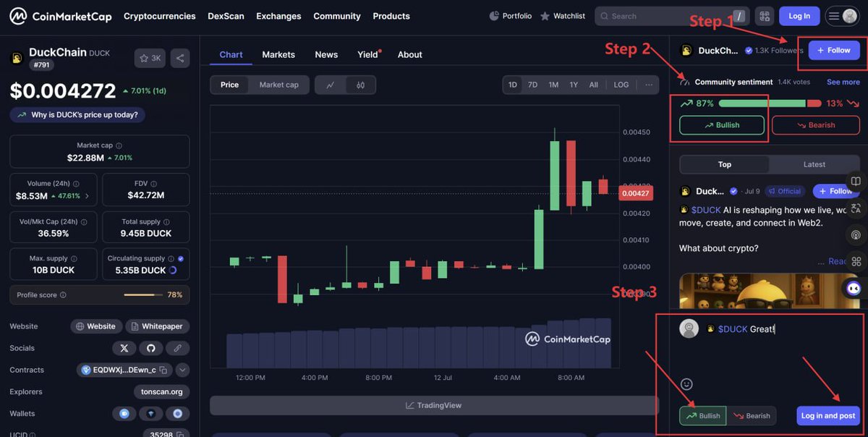Add DuckChain to watchlist star 3K

click(150, 59)
